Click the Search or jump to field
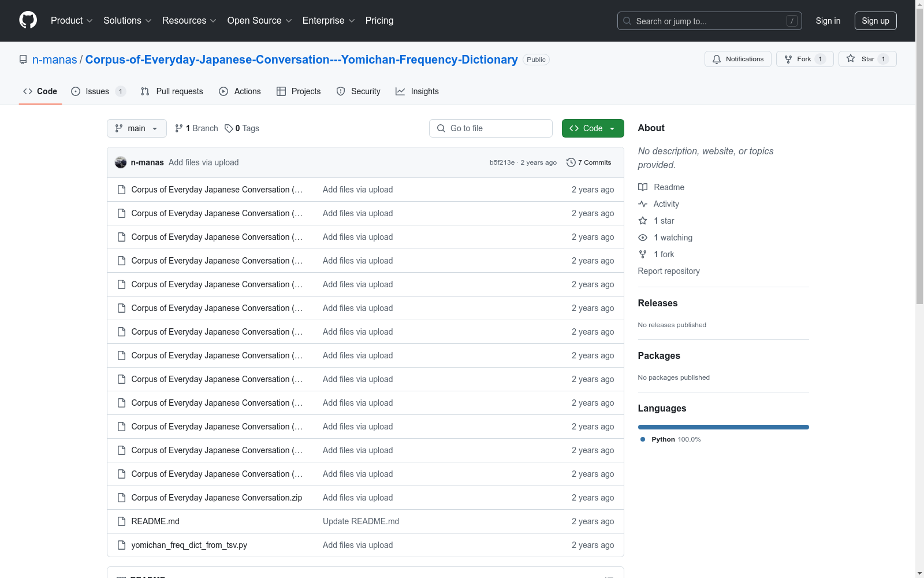The height and width of the screenshot is (578, 924). pyautogui.click(x=710, y=21)
